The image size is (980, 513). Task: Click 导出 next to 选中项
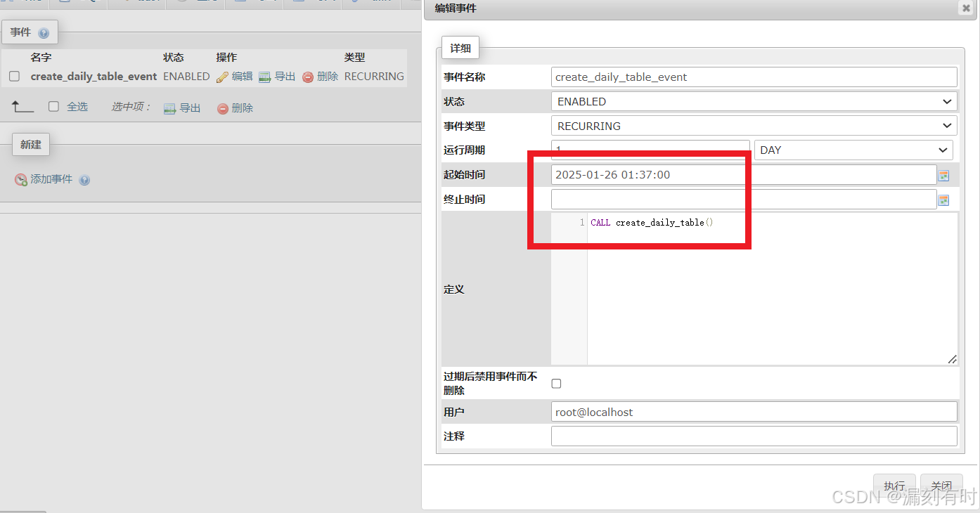(182, 108)
